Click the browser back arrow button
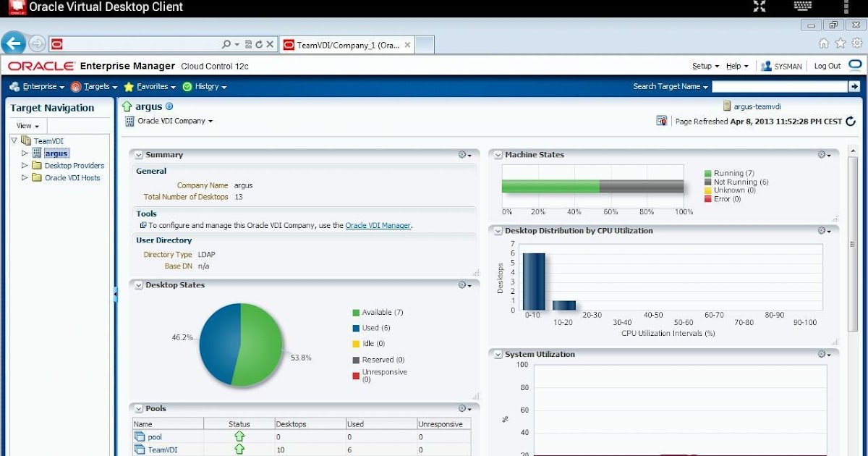868x456 pixels. point(14,43)
